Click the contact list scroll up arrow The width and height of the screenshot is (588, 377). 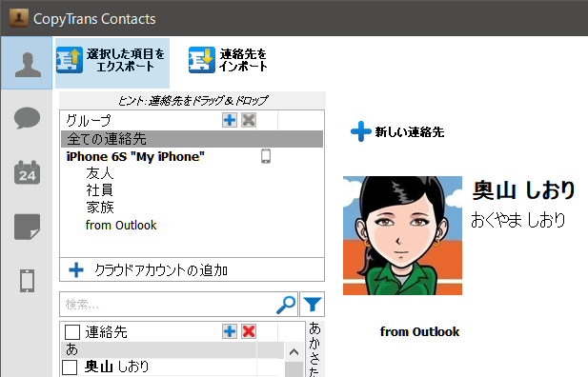294,352
